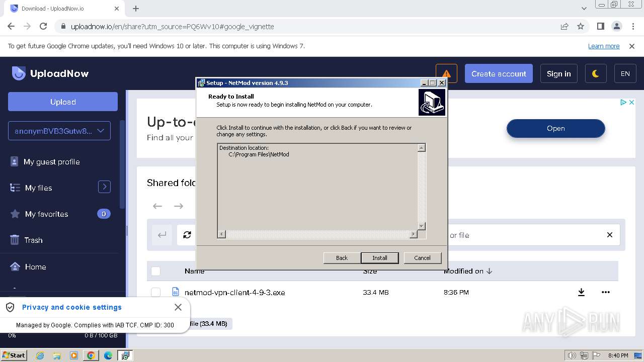Expand the My files arrow button
644x362 pixels.
[104, 187]
